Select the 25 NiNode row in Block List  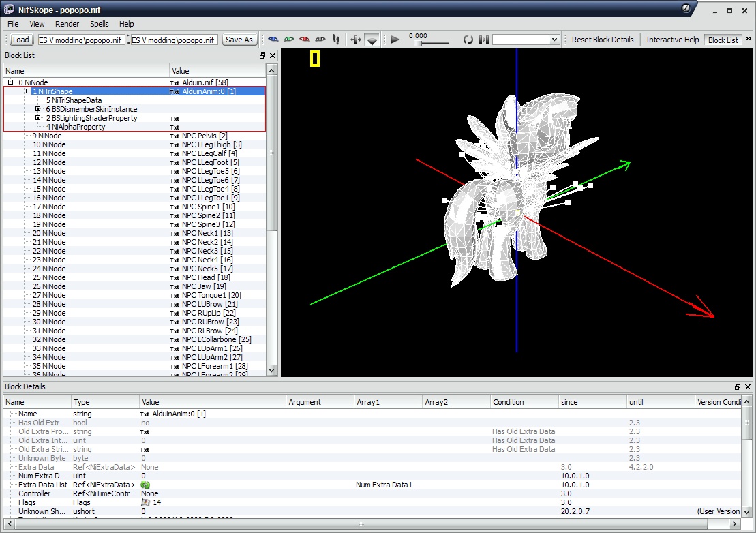[134, 277]
